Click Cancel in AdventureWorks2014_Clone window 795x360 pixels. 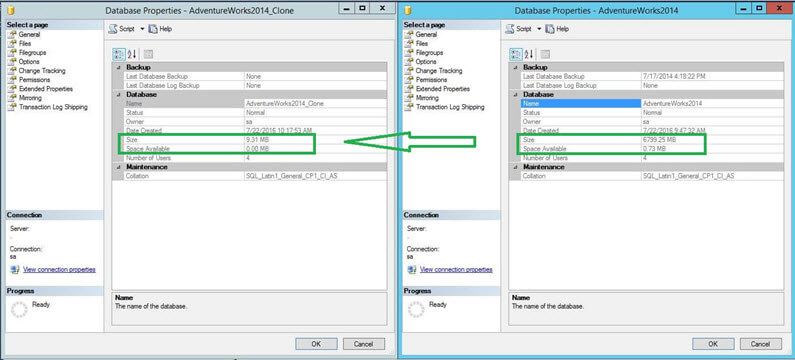(364, 344)
